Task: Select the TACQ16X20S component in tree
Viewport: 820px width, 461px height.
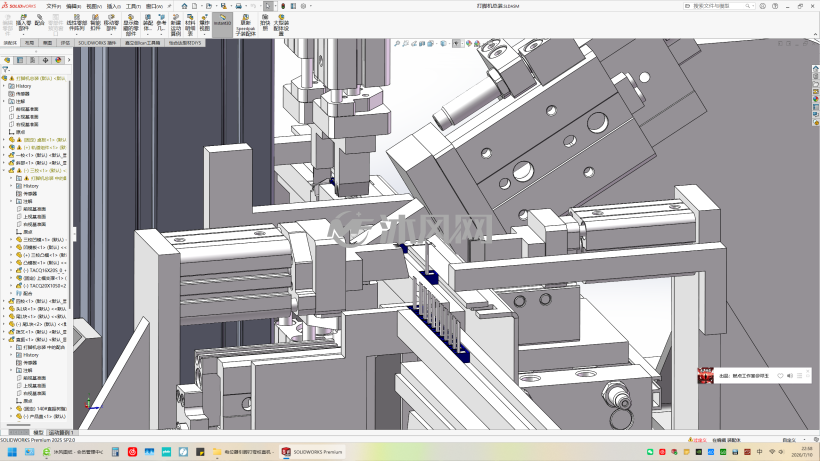Action: (x=41, y=270)
